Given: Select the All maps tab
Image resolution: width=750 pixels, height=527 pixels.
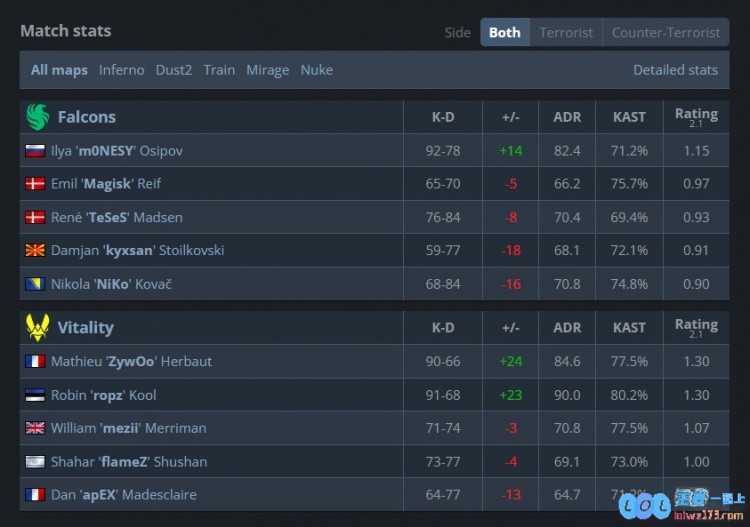Looking at the screenshot, I should click(x=59, y=70).
